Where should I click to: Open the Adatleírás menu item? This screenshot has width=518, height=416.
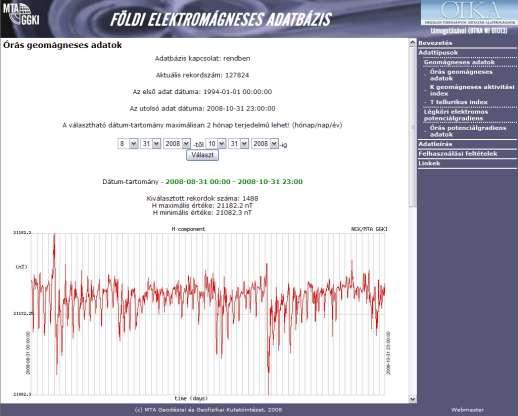coord(435,144)
